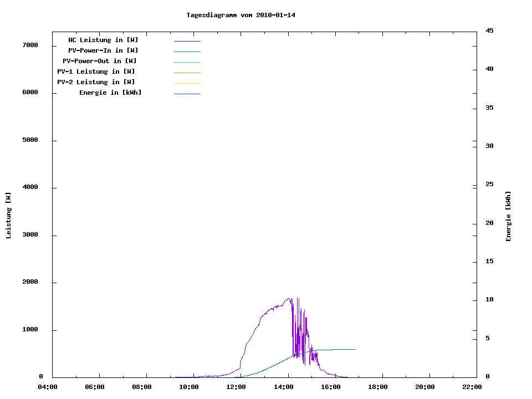Select the PV-2 Leistung in [W] legend label

click(96, 82)
